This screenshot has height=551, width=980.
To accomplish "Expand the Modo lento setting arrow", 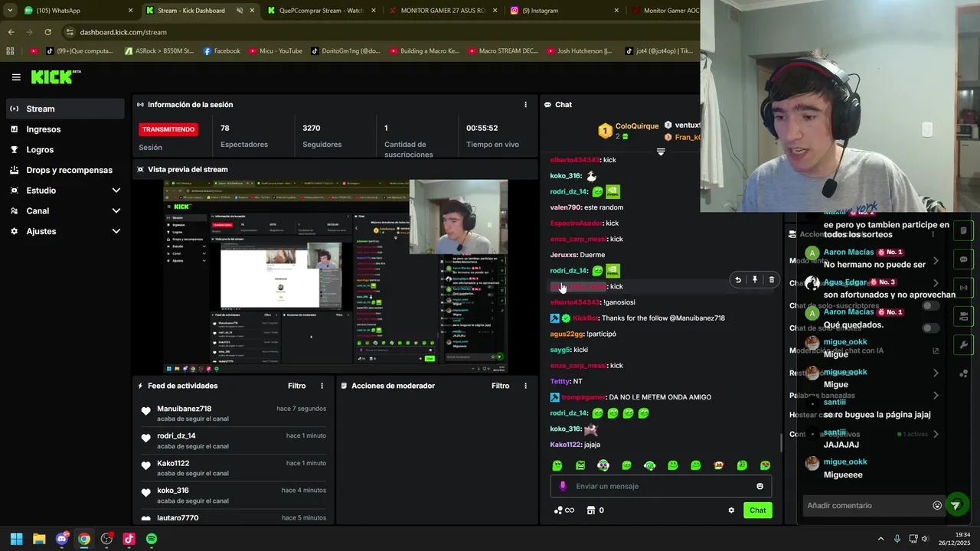I will pyautogui.click(x=936, y=261).
